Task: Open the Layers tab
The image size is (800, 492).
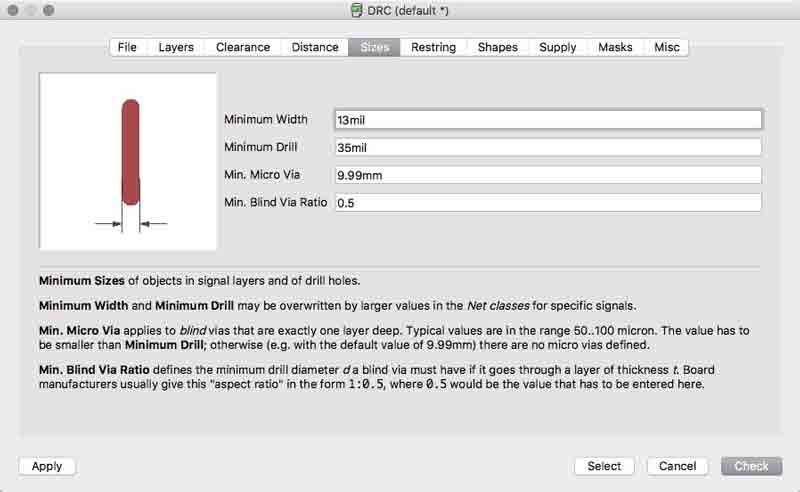Action: (176, 47)
